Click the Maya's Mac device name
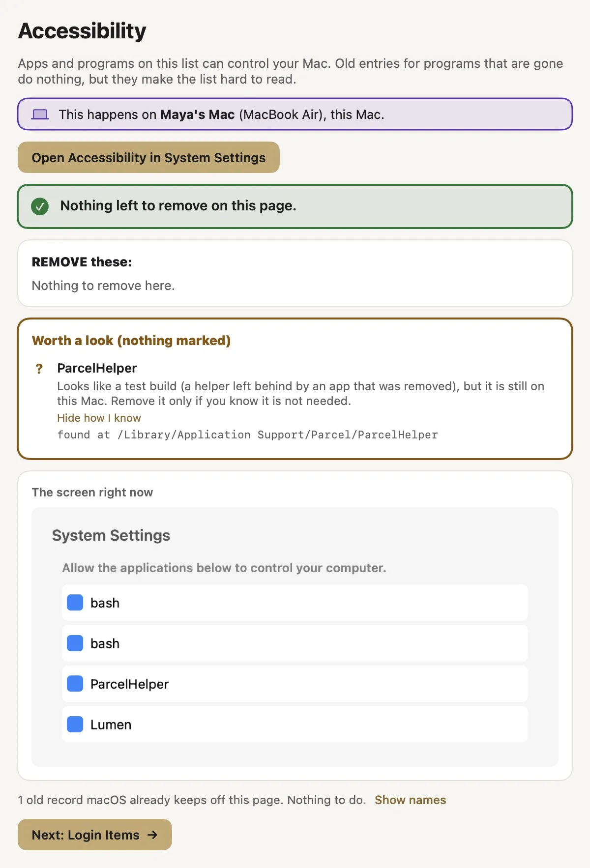The width and height of the screenshot is (590, 868). (x=197, y=115)
